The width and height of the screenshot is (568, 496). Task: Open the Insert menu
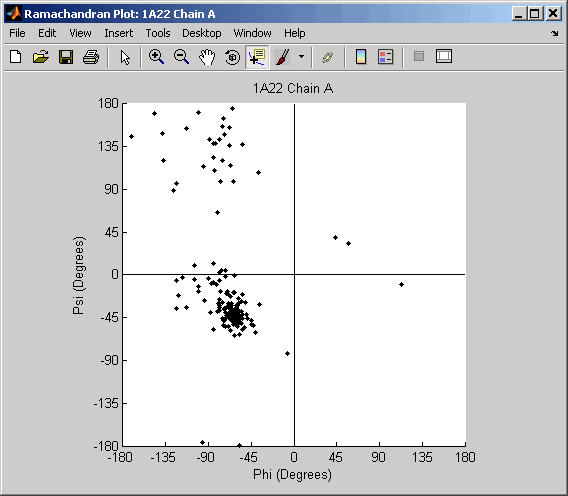[118, 33]
